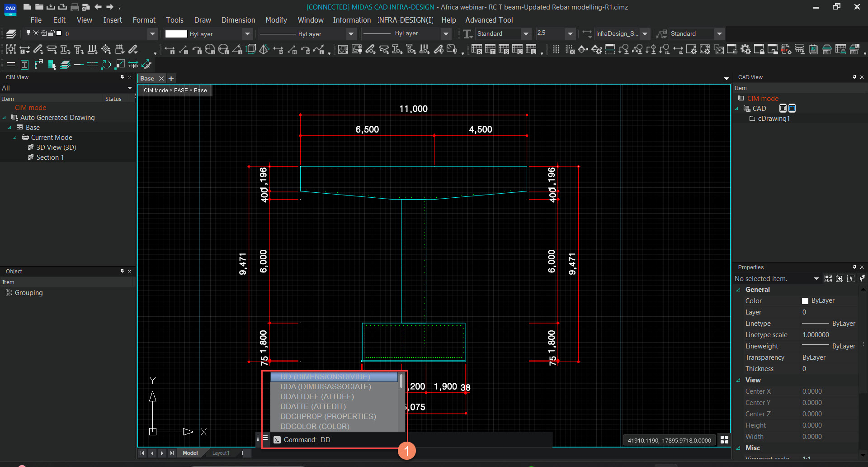
Task: Toggle pin on Properties panel
Action: click(854, 267)
